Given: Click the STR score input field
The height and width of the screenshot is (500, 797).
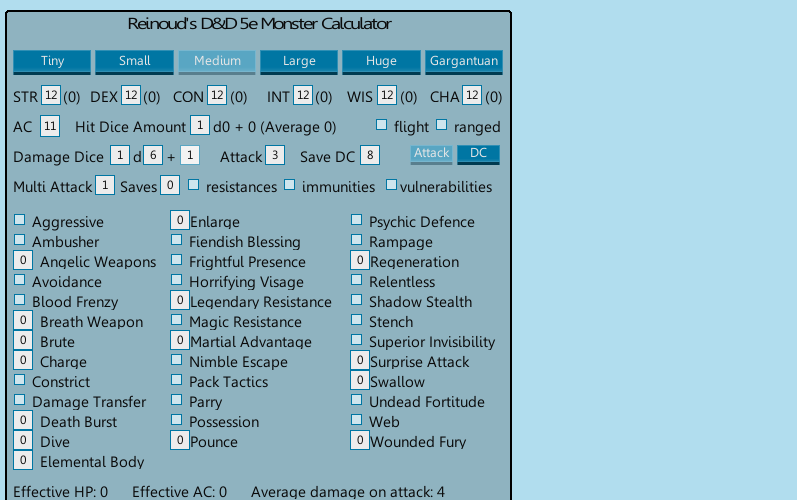Looking at the screenshot, I should (51, 95).
